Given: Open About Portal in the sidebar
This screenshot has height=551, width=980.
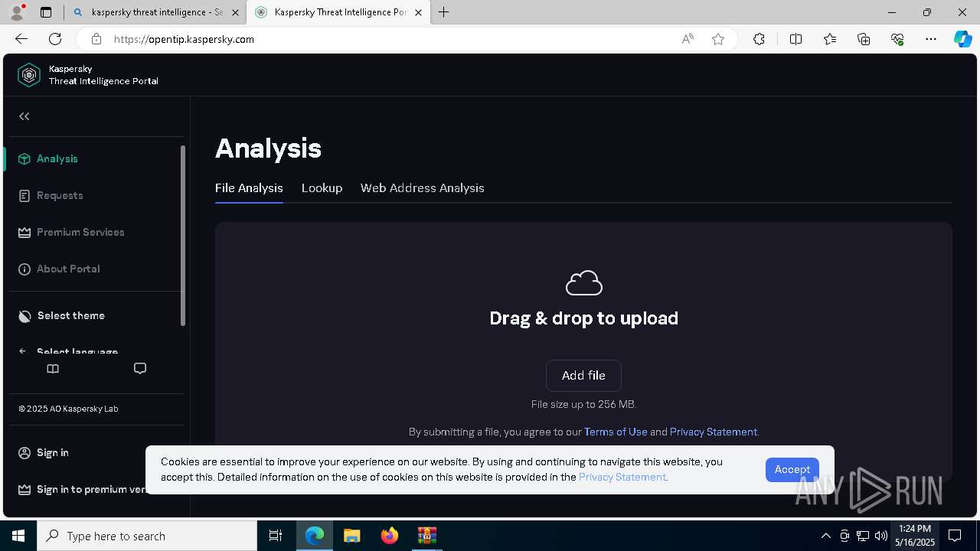Looking at the screenshot, I should (68, 269).
